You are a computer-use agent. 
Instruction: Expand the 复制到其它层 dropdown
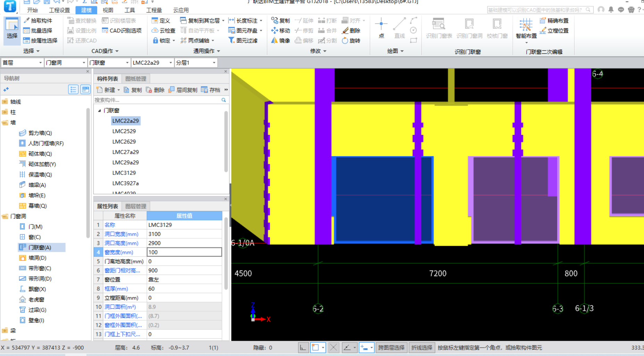[x=223, y=20]
